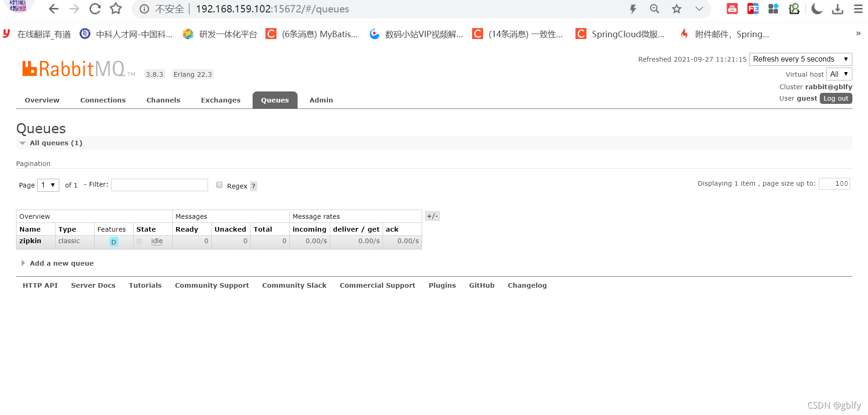Screen dimensions: 868x415
Task: Switch to the Connections tab
Action: [x=103, y=100]
